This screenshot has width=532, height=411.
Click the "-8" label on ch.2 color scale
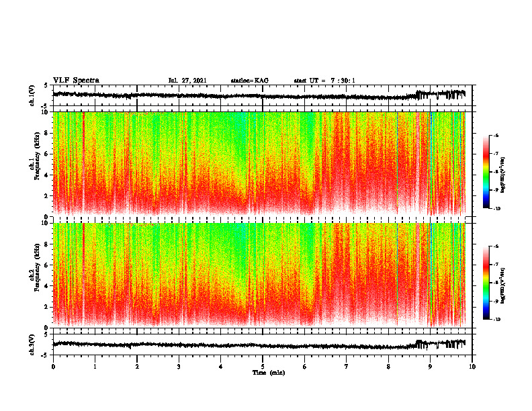tap(495, 283)
